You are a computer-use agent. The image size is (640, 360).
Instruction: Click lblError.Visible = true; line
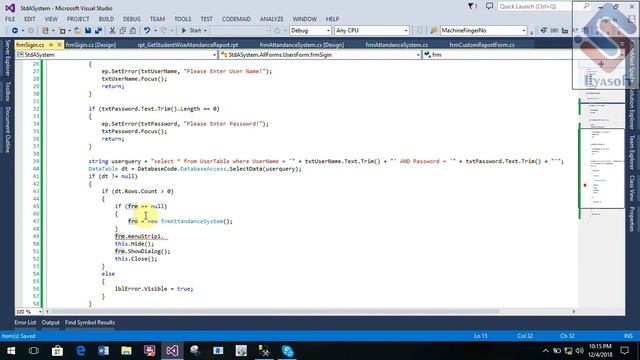(154, 289)
